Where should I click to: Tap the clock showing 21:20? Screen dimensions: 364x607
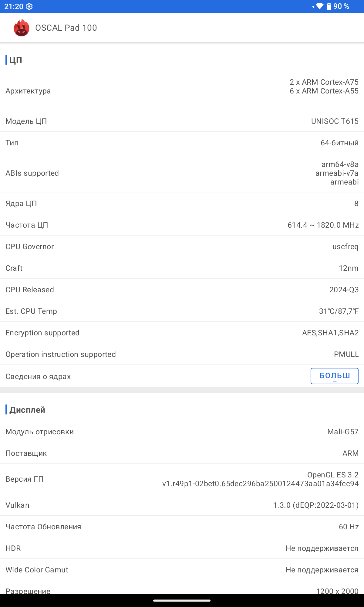[x=14, y=6]
